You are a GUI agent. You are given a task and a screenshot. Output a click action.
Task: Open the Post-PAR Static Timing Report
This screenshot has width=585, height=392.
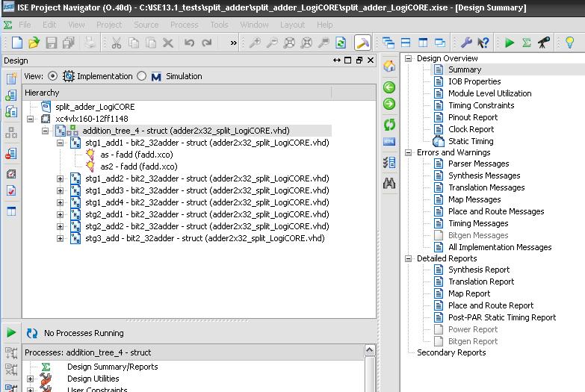(x=502, y=317)
